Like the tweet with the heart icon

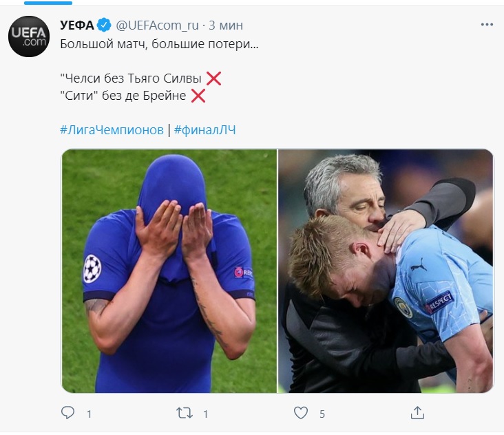301,413
